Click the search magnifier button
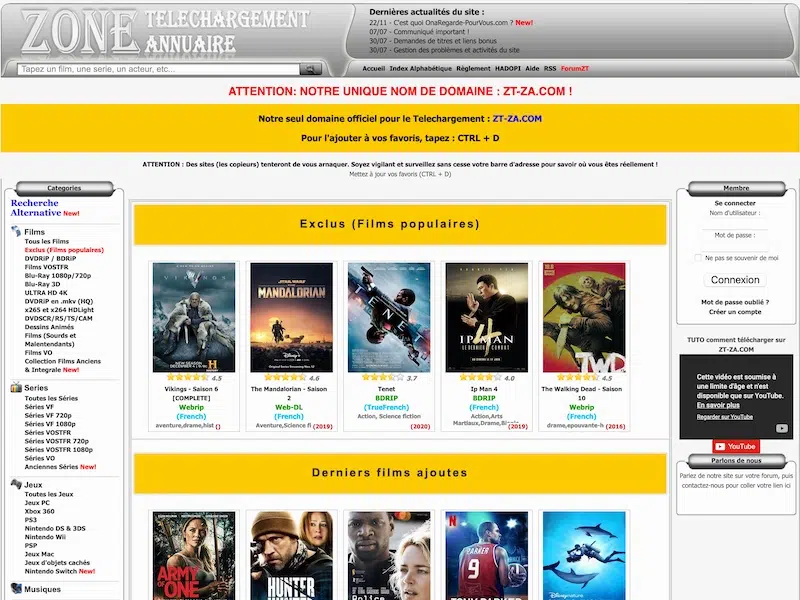 [x=311, y=69]
